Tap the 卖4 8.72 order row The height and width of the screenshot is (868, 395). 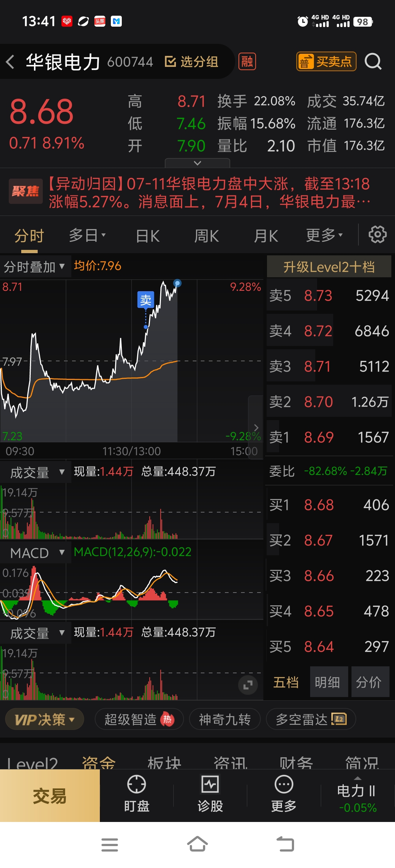329,331
